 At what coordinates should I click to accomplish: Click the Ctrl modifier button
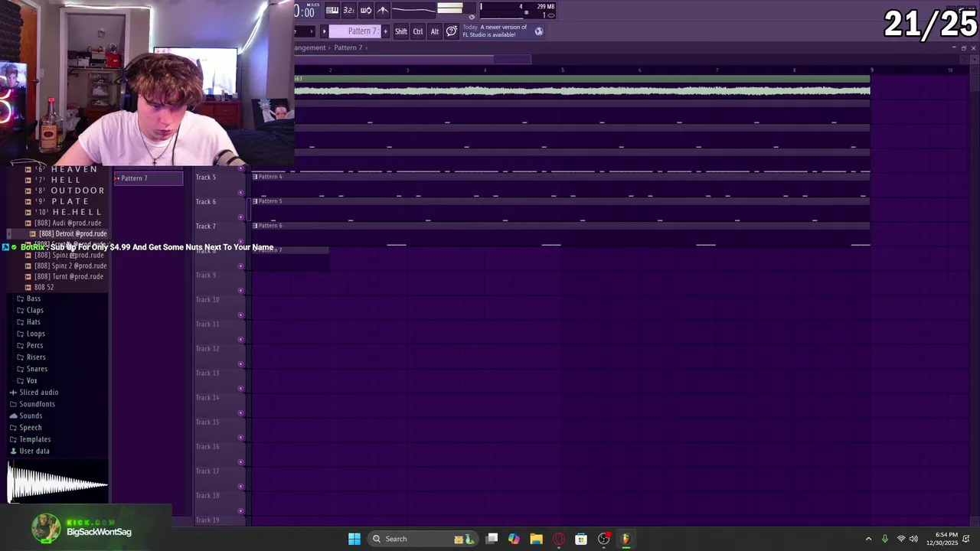coord(418,31)
